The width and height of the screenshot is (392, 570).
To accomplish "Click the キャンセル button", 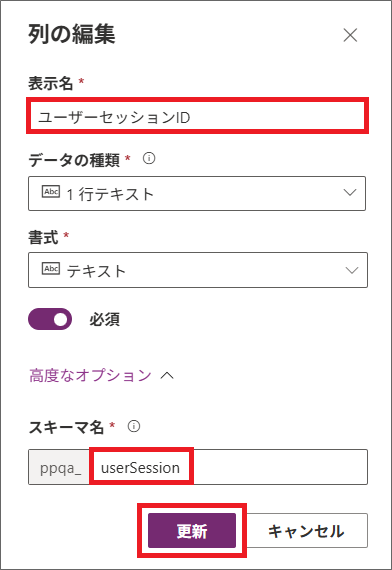I will click(306, 531).
